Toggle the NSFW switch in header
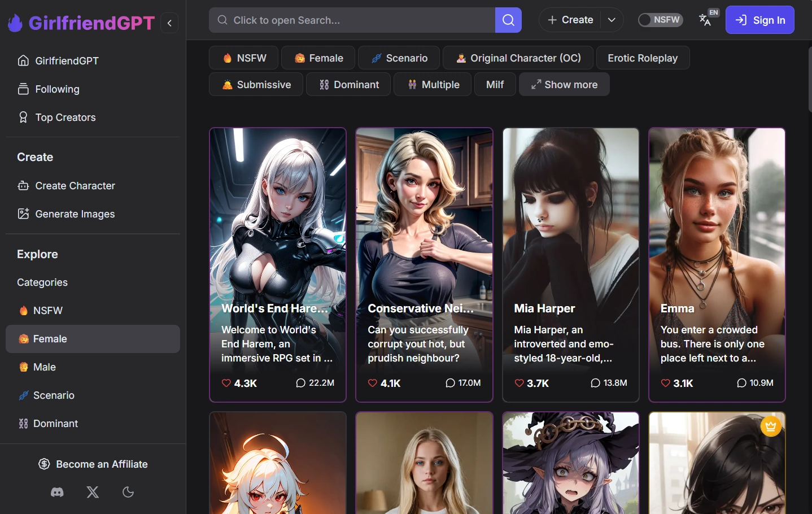The height and width of the screenshot is (514, 812). coord(660,20)
